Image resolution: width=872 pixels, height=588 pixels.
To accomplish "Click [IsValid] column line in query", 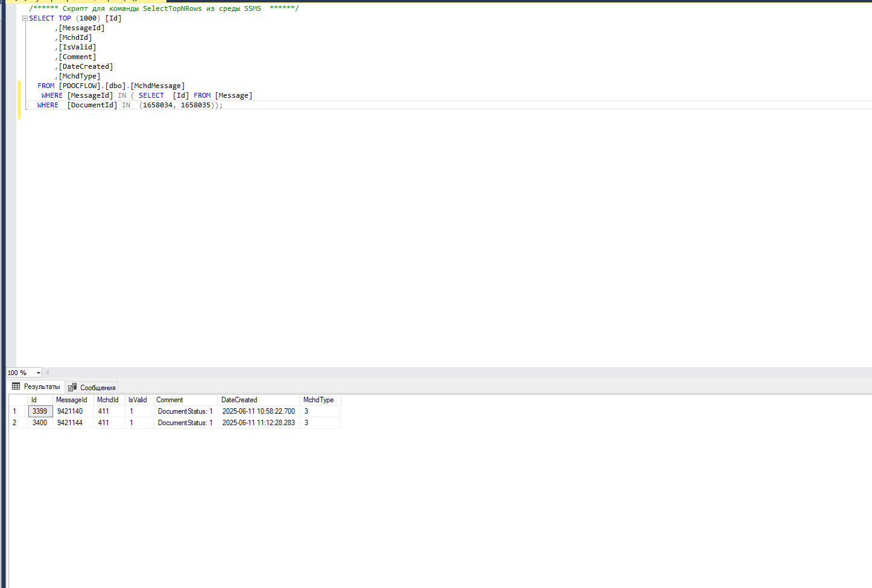I will click(77, 48).
